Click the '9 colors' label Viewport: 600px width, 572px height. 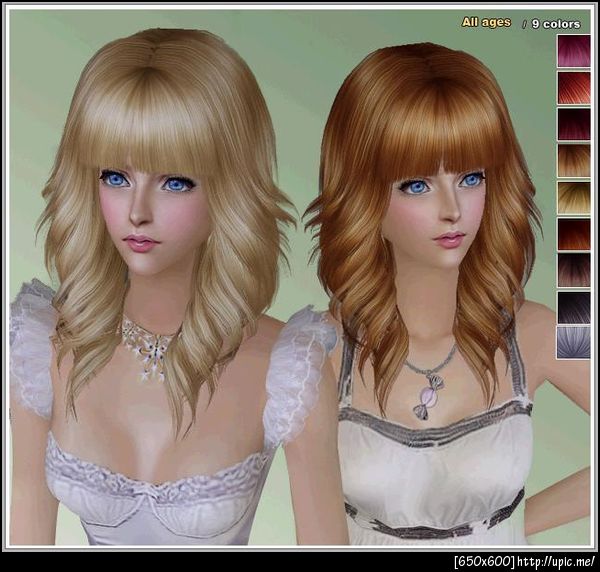[556, 24]
